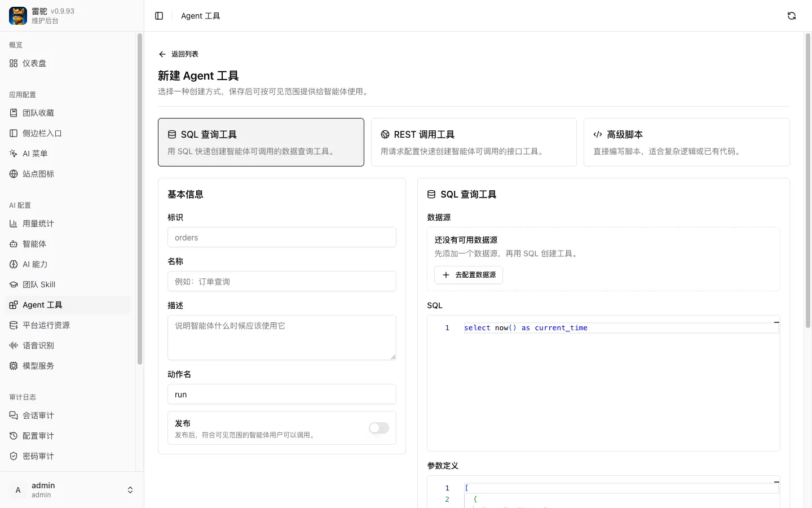Click the 雷驼 app logo
This screenshot has width=812, height=508.
[18, 16]
